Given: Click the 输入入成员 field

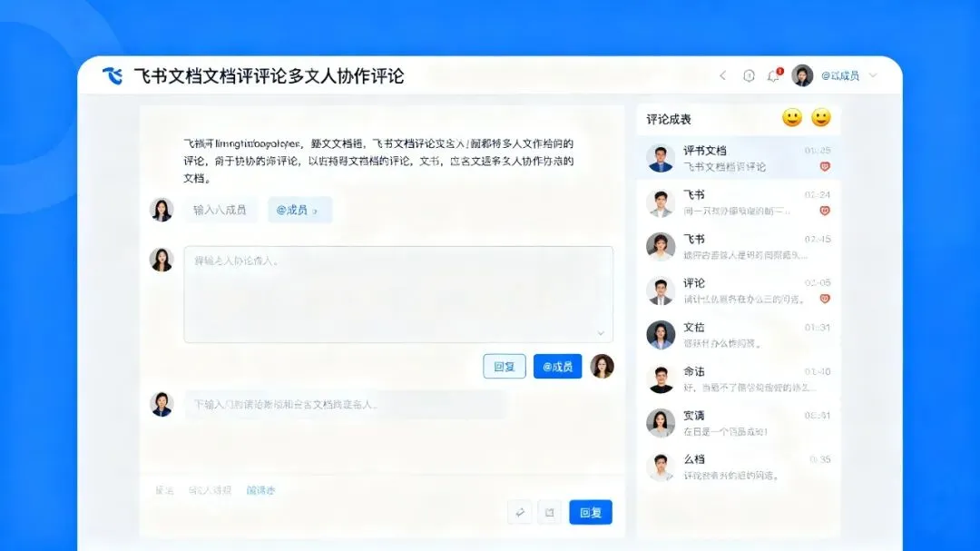Looking at the screenshot, I should pos(220,211).
